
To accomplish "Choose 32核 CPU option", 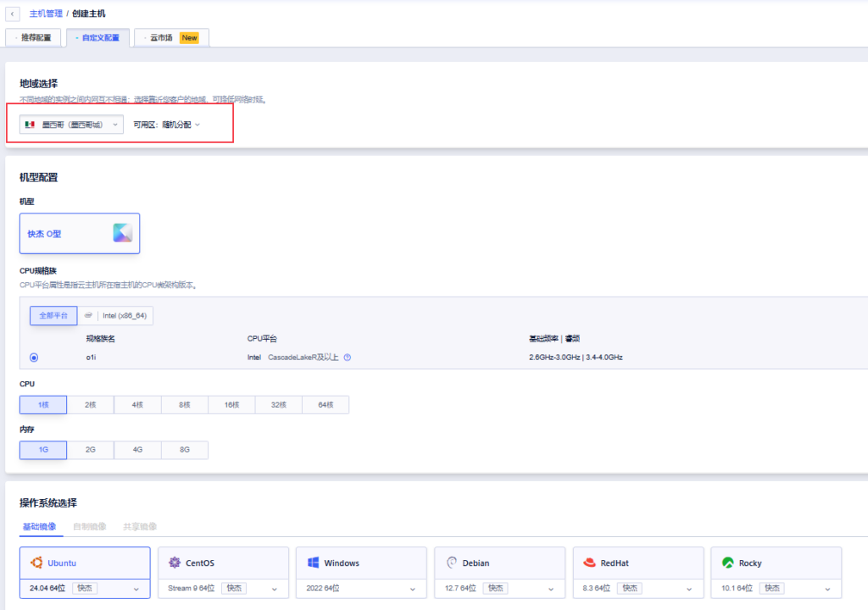I will click(x=278, y=405).
